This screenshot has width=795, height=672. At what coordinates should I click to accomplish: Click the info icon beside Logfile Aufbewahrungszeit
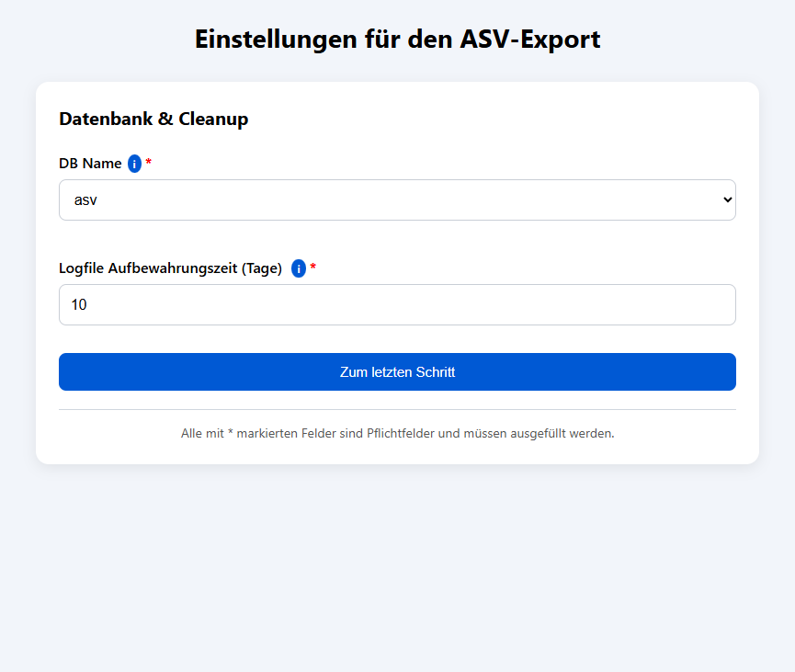(299, 268)
